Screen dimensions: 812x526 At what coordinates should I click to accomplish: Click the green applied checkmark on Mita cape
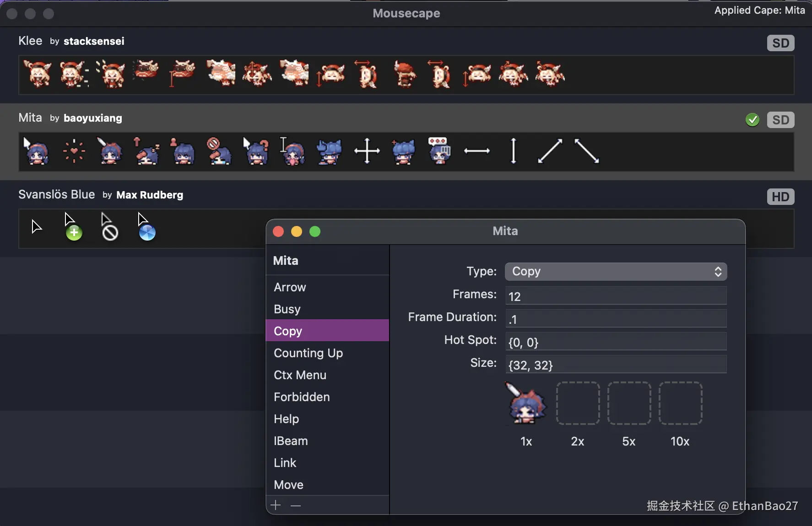coord(752,120)
